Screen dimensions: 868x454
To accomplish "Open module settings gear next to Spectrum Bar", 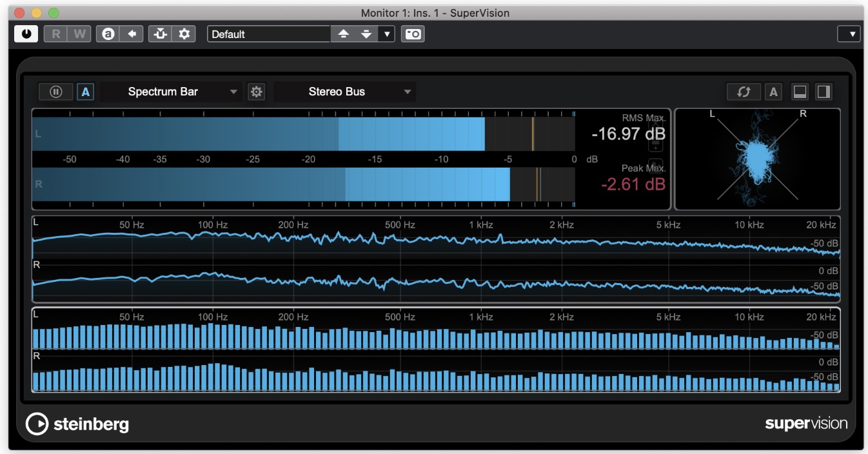I will pos(257,92).
